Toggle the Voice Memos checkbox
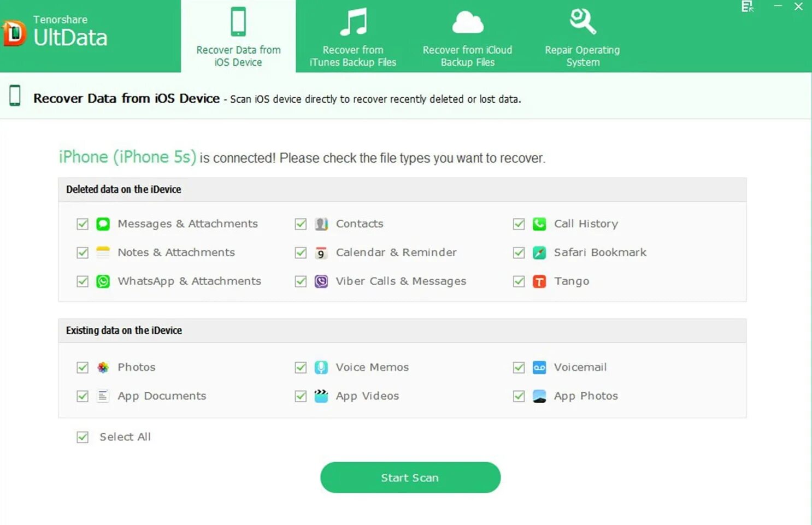 point(301,367)
